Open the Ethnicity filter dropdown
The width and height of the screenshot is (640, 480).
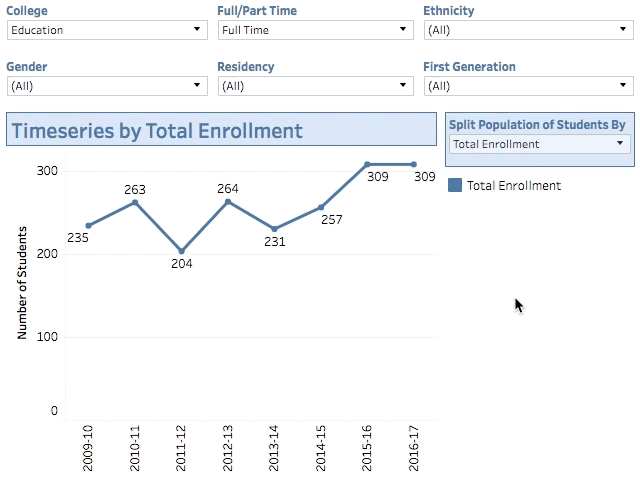point(529,30)
